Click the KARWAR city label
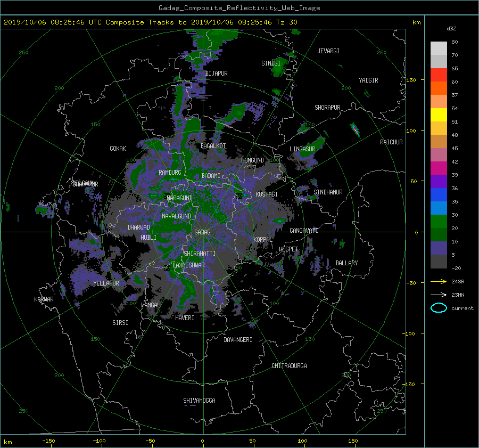 click(x=44, y=299)
